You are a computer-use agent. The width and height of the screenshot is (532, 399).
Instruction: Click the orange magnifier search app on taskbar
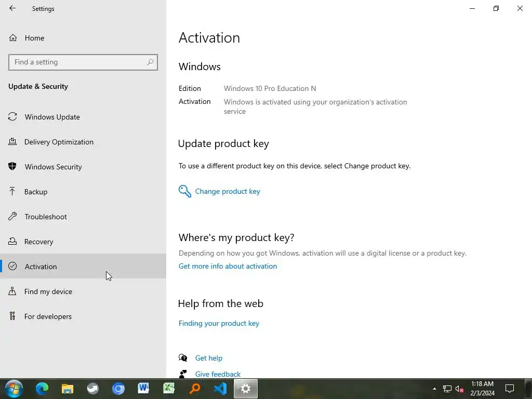(x=195, y=389)
